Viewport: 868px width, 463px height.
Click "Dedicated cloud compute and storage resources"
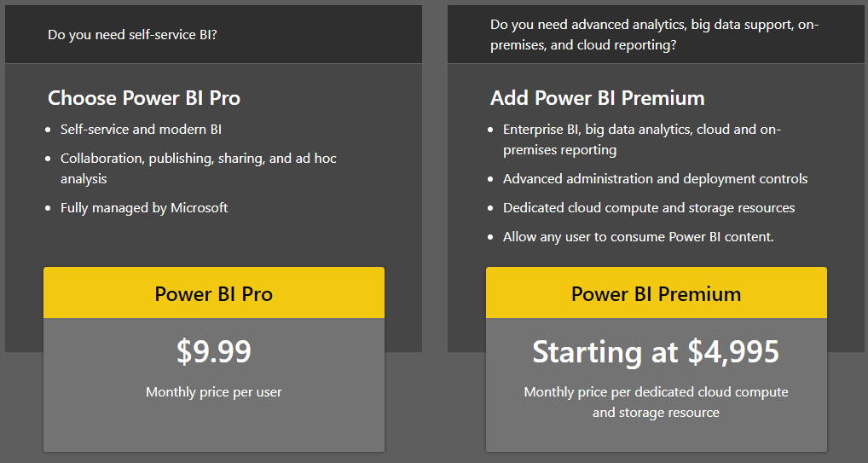[648, 208]
